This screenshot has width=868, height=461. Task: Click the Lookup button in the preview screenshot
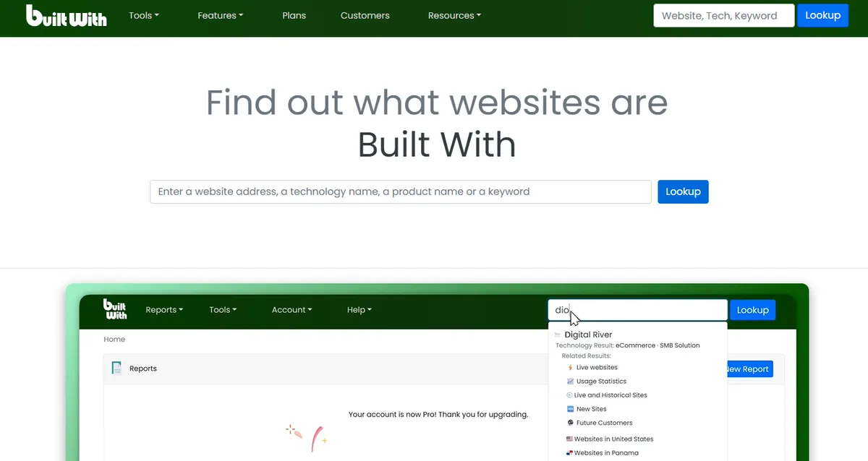(x=752, y=310)
